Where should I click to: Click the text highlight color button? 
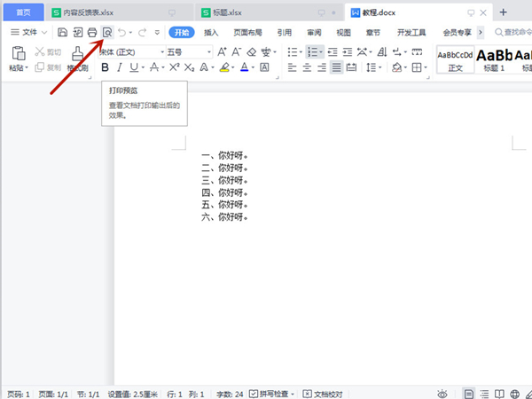coord(225,67)
